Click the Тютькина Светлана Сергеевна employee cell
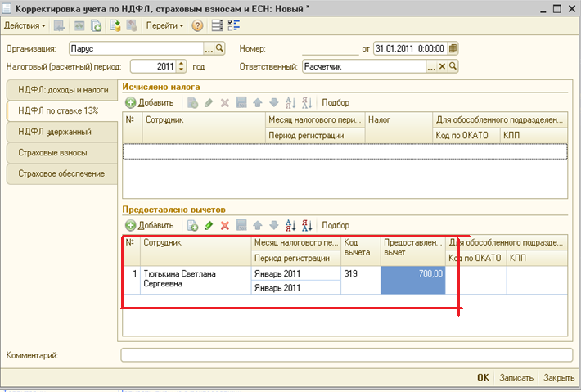581x392 pixels. pyautogui.click(x=196, y=280)
